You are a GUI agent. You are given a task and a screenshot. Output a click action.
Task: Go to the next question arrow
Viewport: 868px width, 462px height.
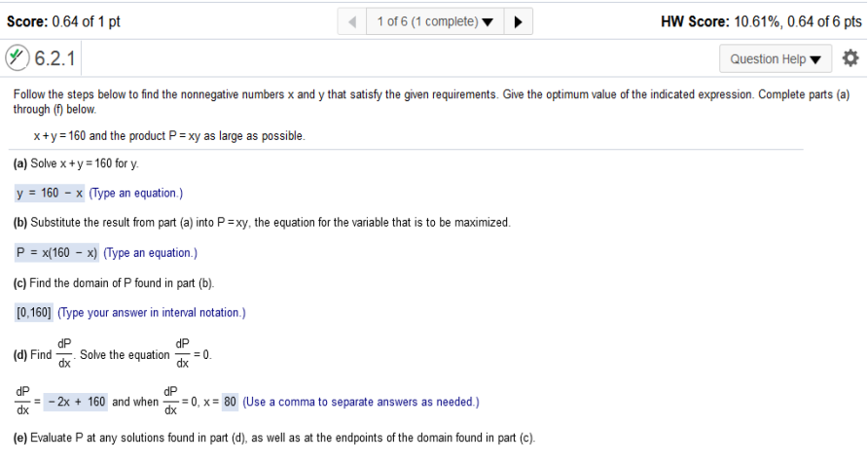click(518, 21)
